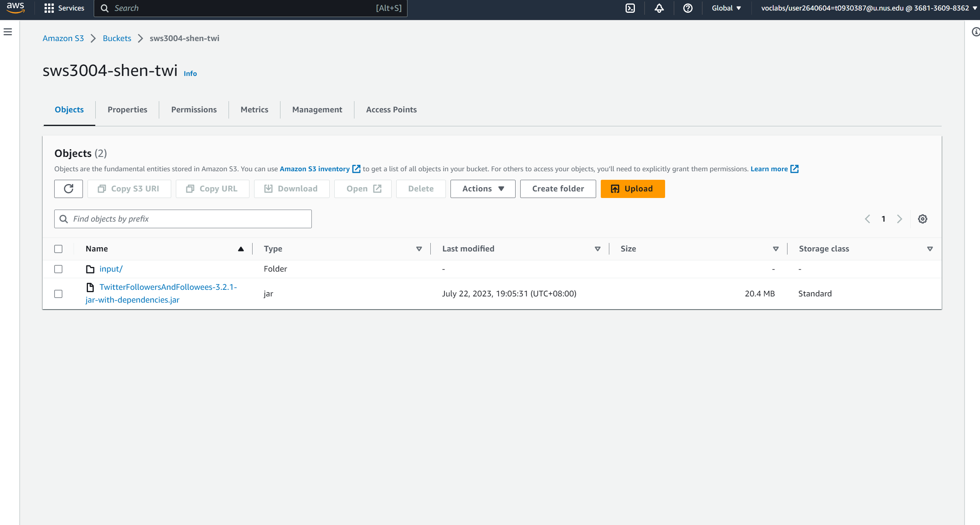Click the 20.4 MB size cell

click(760, 294)
